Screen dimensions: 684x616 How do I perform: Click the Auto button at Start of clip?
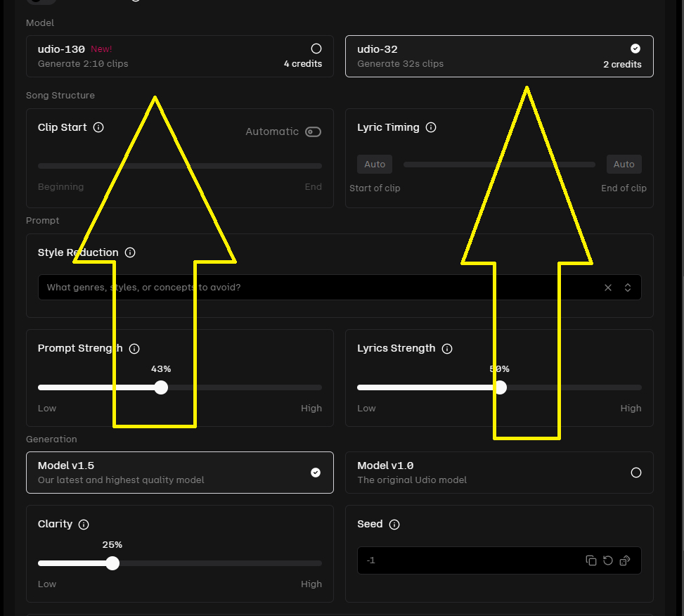coord(375,165)
